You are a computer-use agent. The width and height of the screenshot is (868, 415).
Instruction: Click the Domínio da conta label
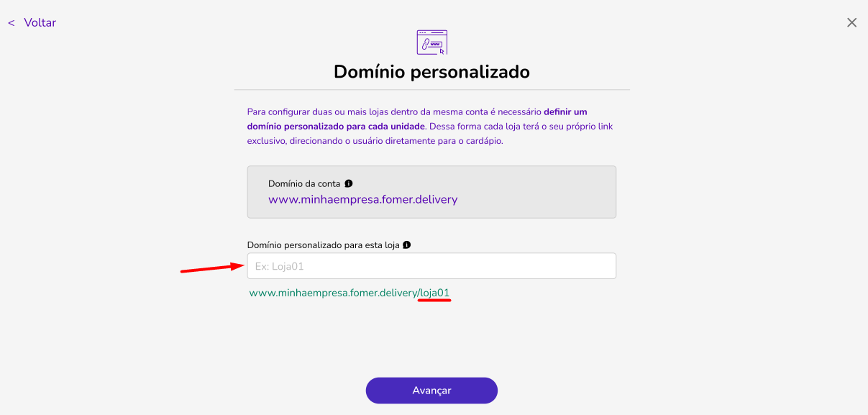[304, 183]
